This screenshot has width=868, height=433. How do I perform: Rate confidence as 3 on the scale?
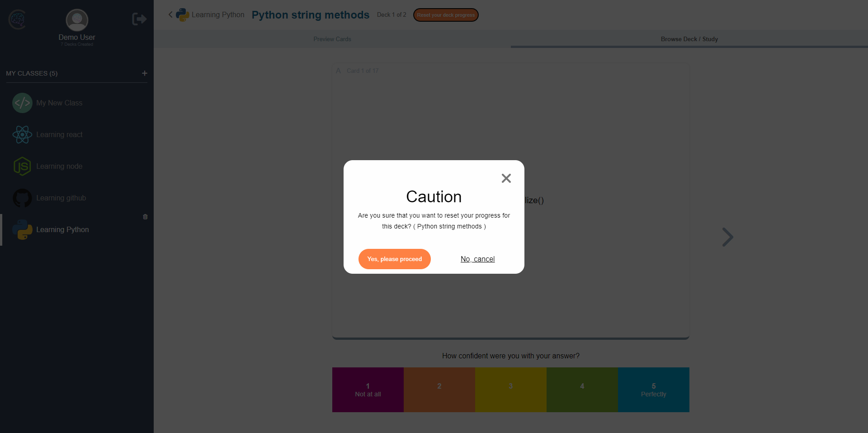[x=510, y=390]
